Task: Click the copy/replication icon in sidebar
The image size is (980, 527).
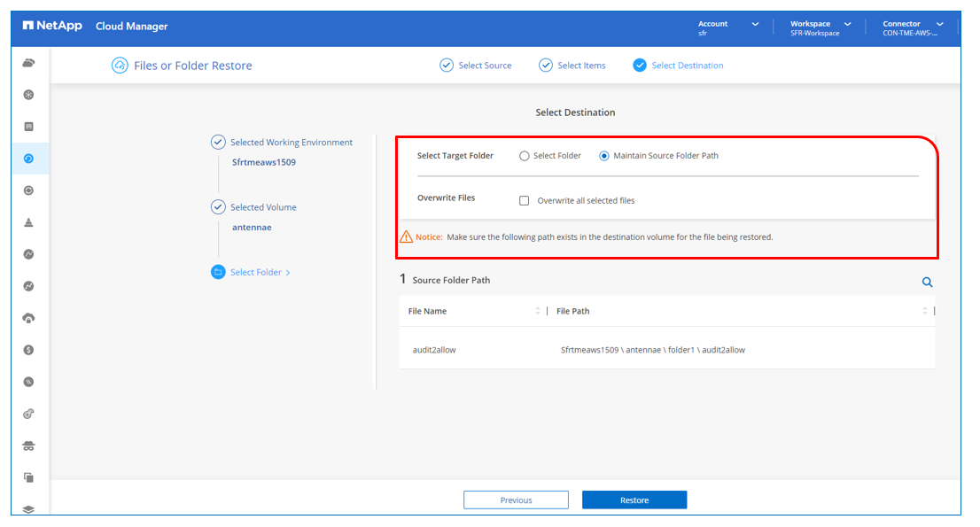Action: pos(28,477)
